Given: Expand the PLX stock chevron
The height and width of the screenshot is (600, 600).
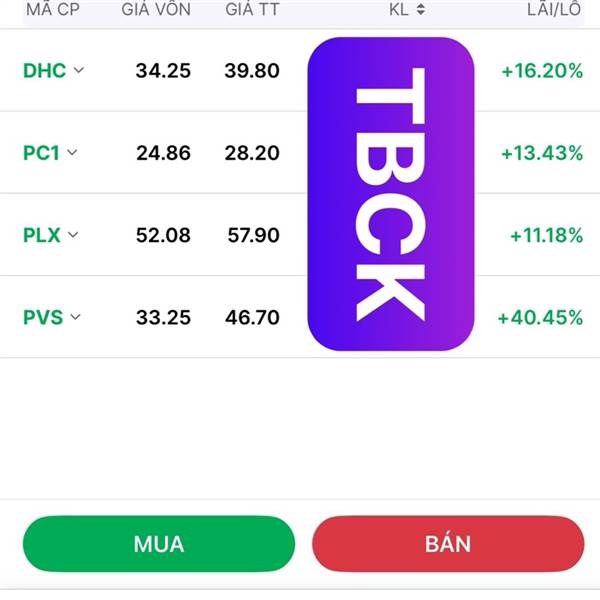Looking at the screenshot, I should 73,236.
